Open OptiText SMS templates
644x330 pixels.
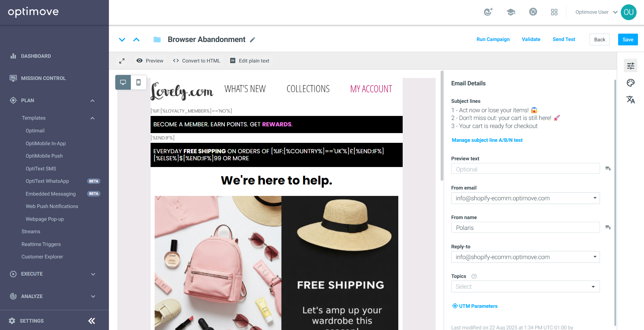tap(41, 169)
